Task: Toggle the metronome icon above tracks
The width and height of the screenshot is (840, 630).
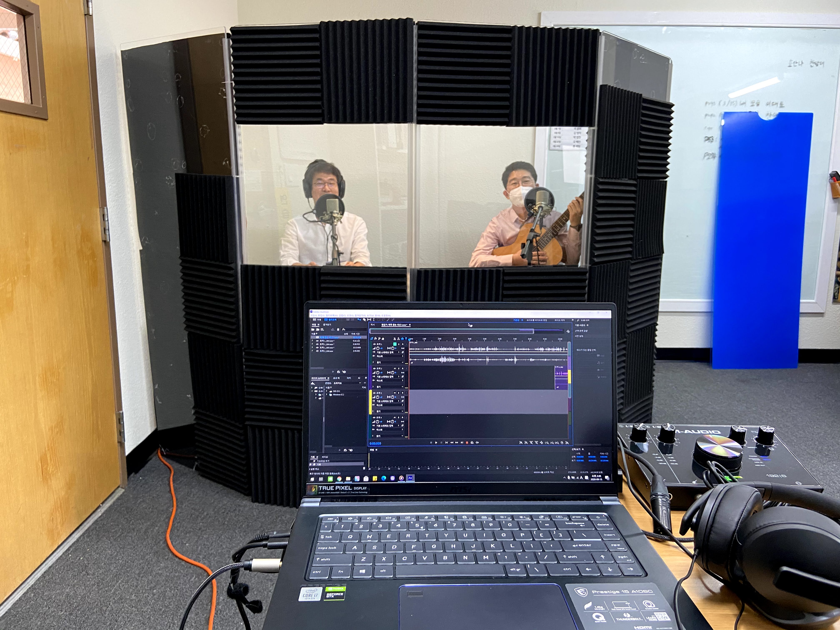Action: click(395, 339)
